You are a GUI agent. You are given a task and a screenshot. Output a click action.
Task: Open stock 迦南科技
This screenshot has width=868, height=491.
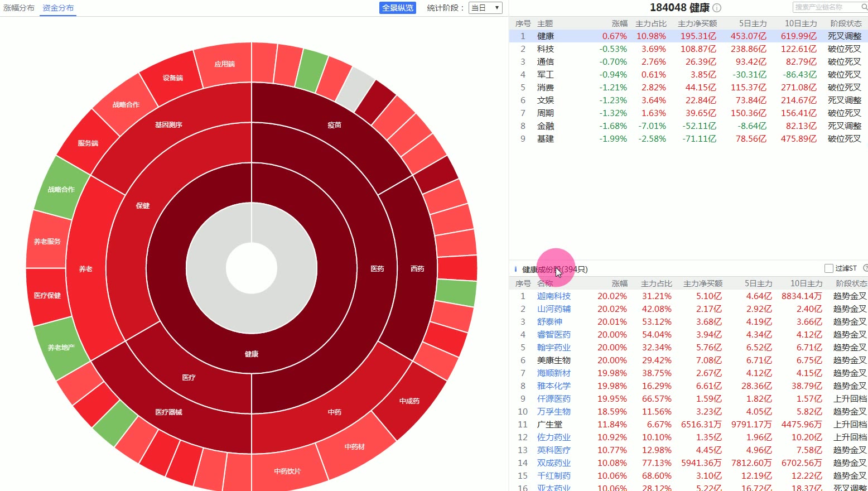click(x=553, y=296)
